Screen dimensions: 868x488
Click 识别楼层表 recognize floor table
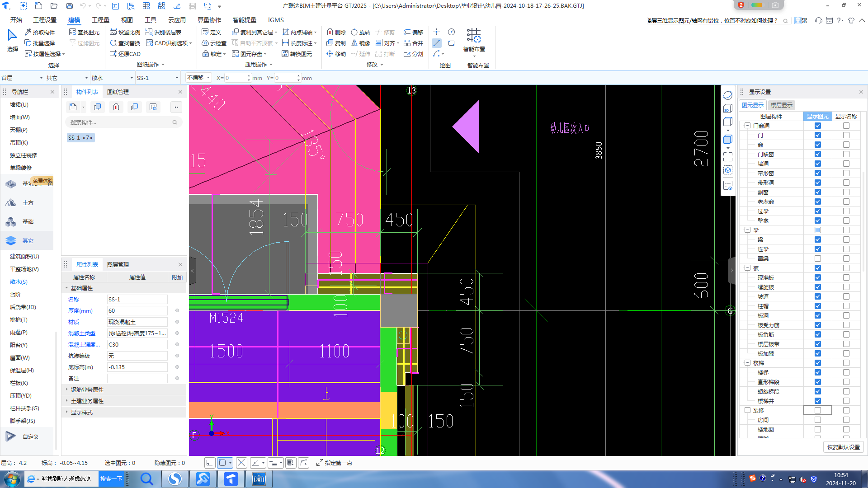pos(163,32)
